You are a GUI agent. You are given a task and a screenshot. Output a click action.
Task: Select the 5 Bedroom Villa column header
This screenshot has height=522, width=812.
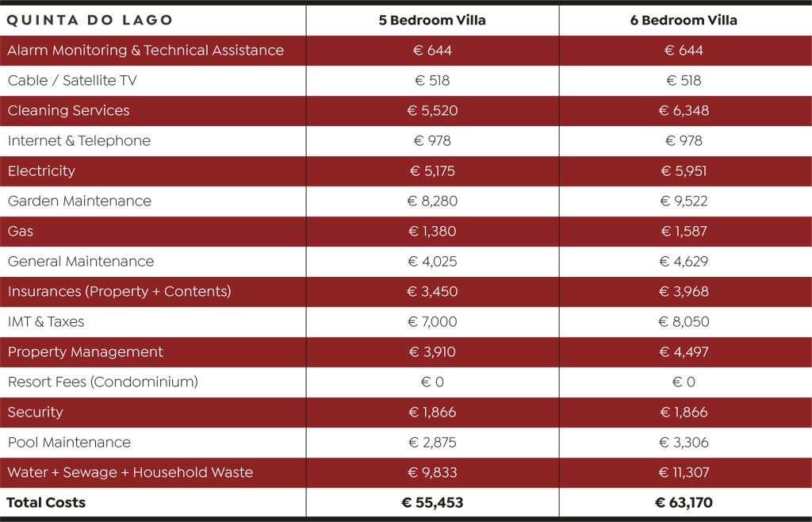coord(432,21)
